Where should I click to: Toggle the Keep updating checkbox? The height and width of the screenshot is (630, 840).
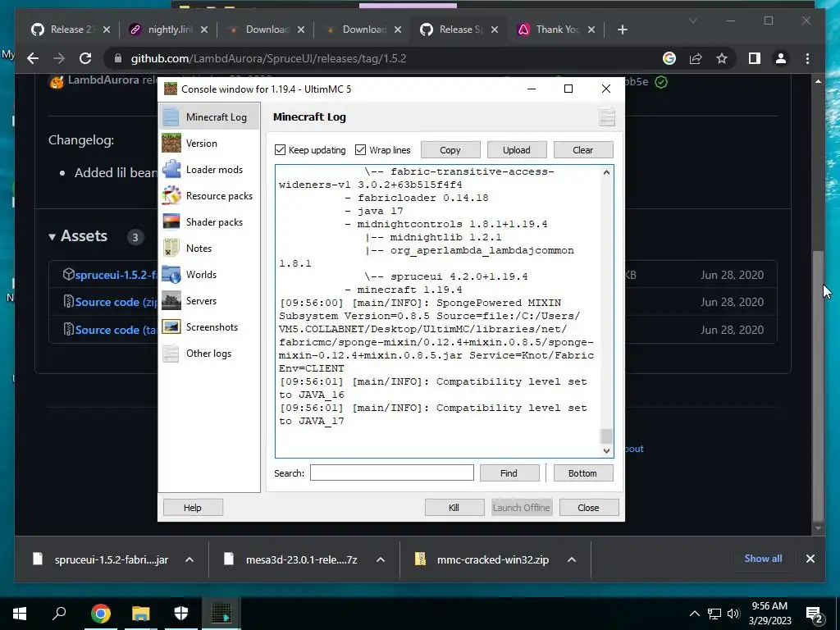pyautogui.click(x=281, y=150)
